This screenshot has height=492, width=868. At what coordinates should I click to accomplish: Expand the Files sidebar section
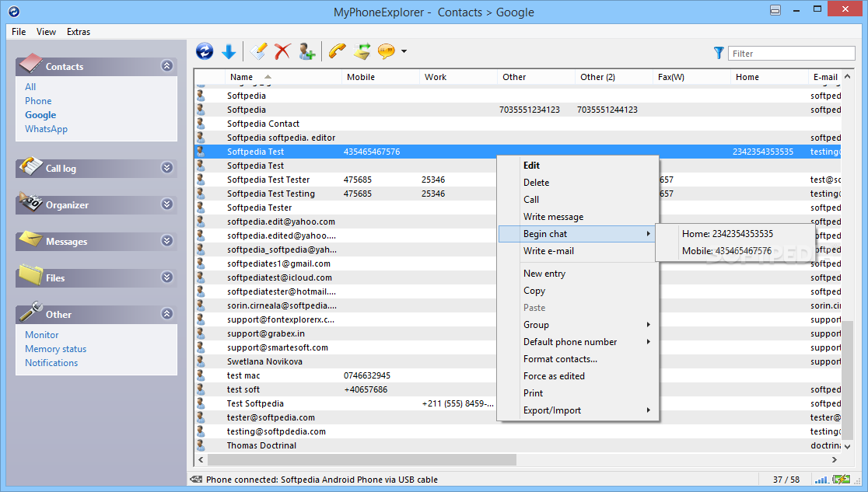click(166, 277)
